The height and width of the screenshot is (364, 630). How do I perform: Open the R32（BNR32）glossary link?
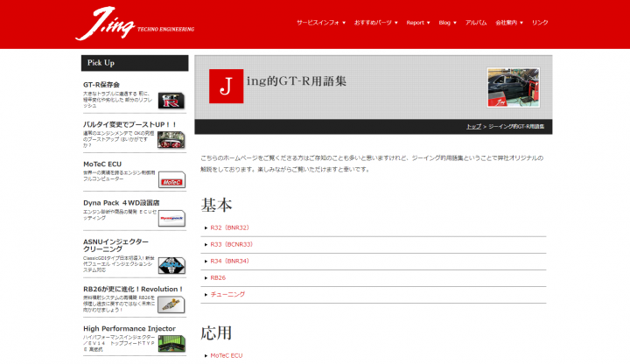229,227
